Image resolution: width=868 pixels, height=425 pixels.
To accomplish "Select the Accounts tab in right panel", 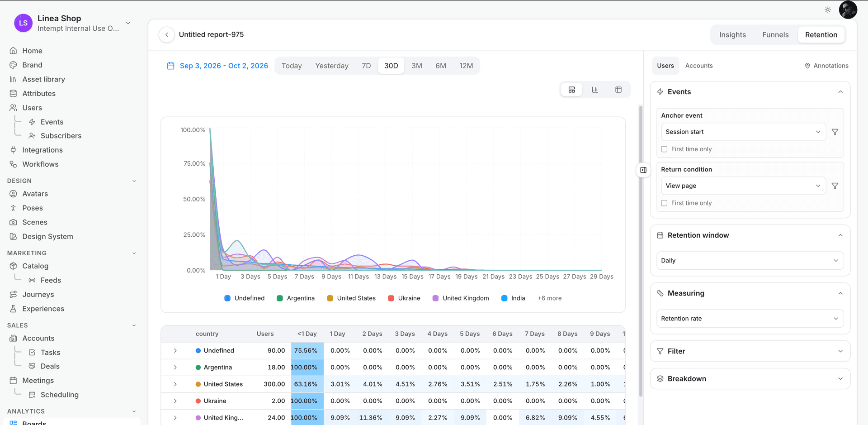I will [699, 66].
